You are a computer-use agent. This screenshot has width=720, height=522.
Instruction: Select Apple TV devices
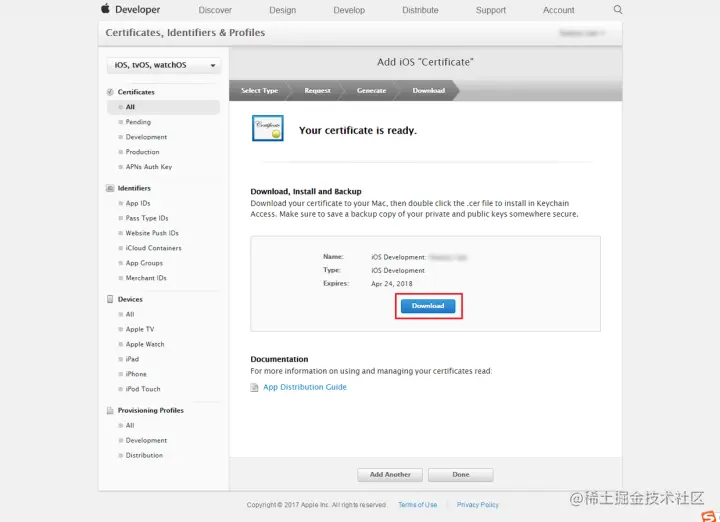pos(140,330)
